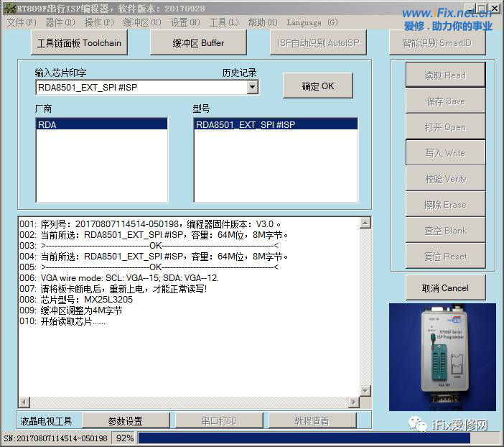The height and width of the screenshot is (447, 504).
Task: Open the Language menu
Action: pyautogui.click(x=312, y=22)
